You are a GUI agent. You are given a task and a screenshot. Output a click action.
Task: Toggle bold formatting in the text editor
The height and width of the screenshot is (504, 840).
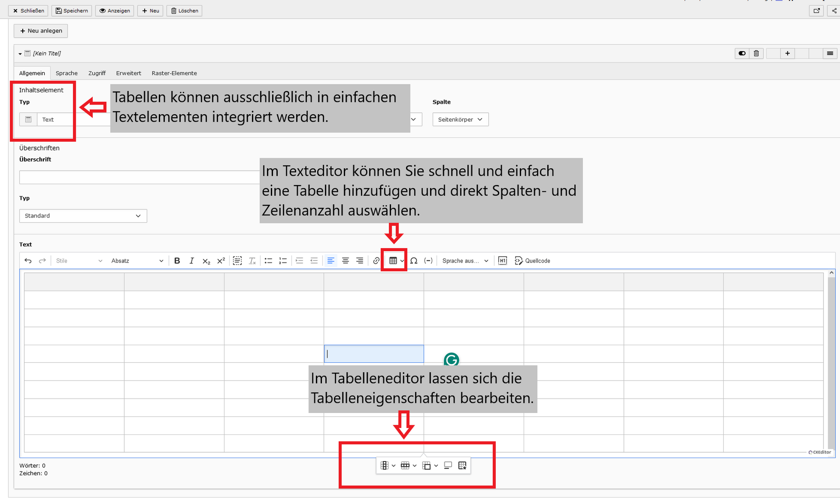pyautogui.click(x=177, y=261)
